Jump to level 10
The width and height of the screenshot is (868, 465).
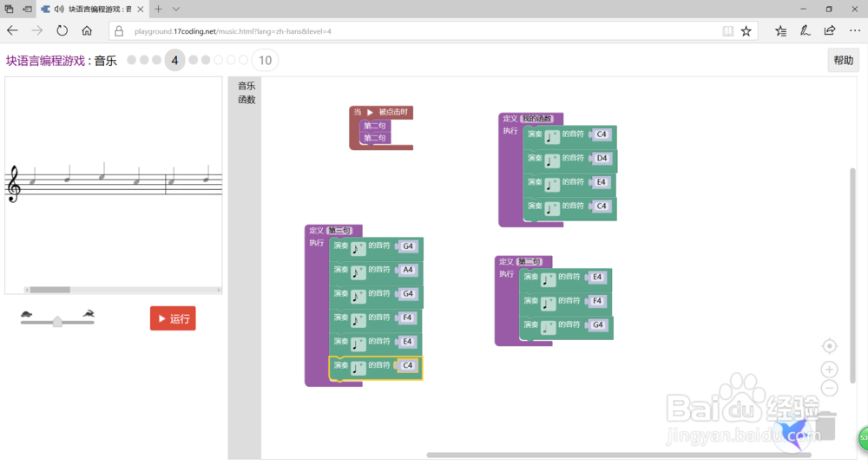(265, 61)
